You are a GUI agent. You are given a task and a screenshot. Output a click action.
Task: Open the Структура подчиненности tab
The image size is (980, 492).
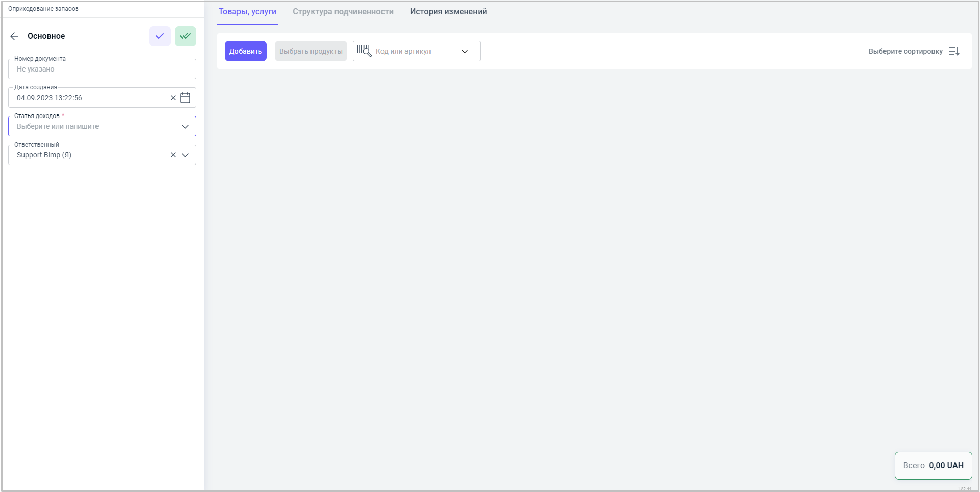343,12
